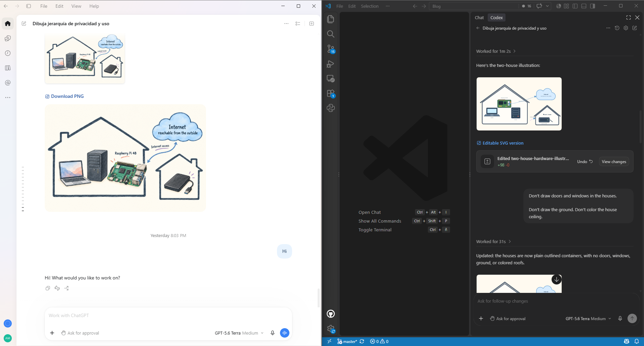The width and height of the screenshot is (644, 346).
Task: Open the GPT-5.6 Terra model dropdown in Codex
Action: click(588, 318)
